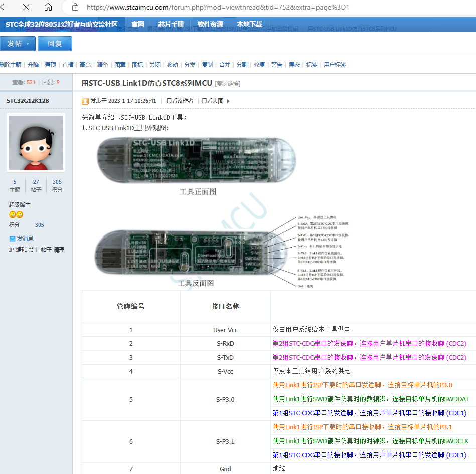Click 合并 moderation link
The width and height of the screenshot is (476, 474).
(x=225, y=65)
